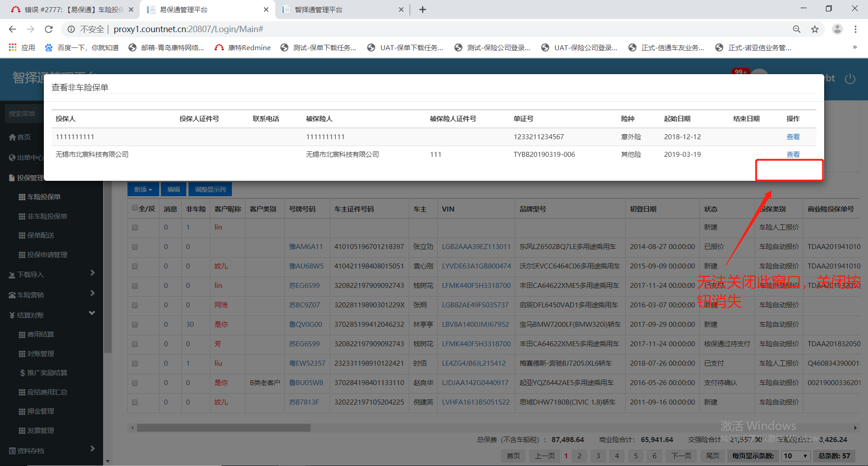The image size is (868, 466).
Task: Click the power logout icon in header
Action: coord(850,79)
